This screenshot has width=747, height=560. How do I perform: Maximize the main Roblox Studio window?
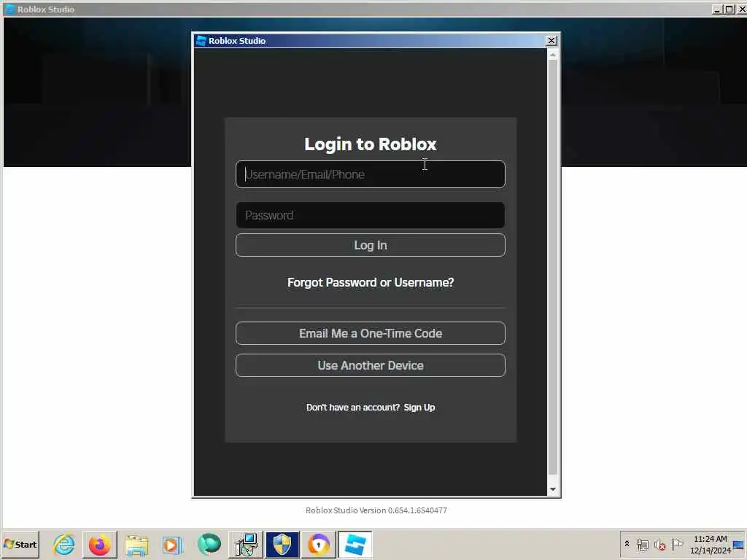tap(729, 9)
